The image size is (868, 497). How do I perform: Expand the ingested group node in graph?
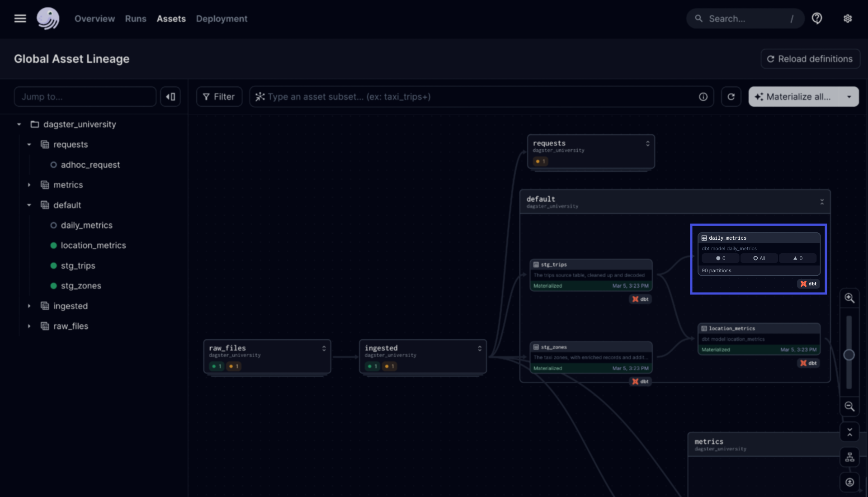[x=479, y=348]
